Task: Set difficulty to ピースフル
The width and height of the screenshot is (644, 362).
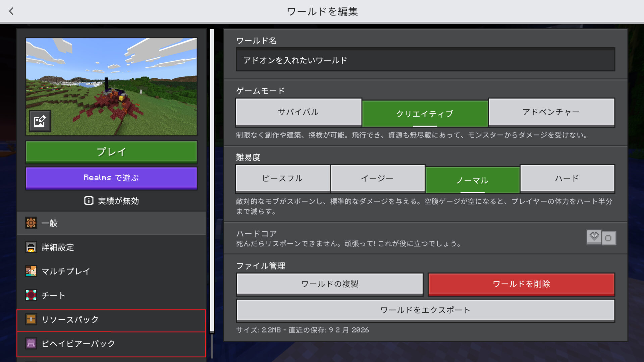Action: coord(282,178)
